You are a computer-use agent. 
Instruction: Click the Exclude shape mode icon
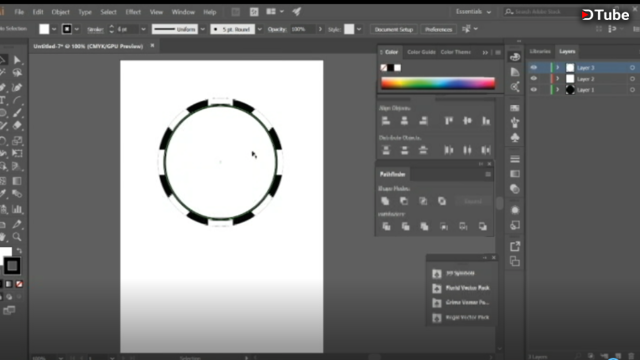pyautogui.click(x=442, y=201)
